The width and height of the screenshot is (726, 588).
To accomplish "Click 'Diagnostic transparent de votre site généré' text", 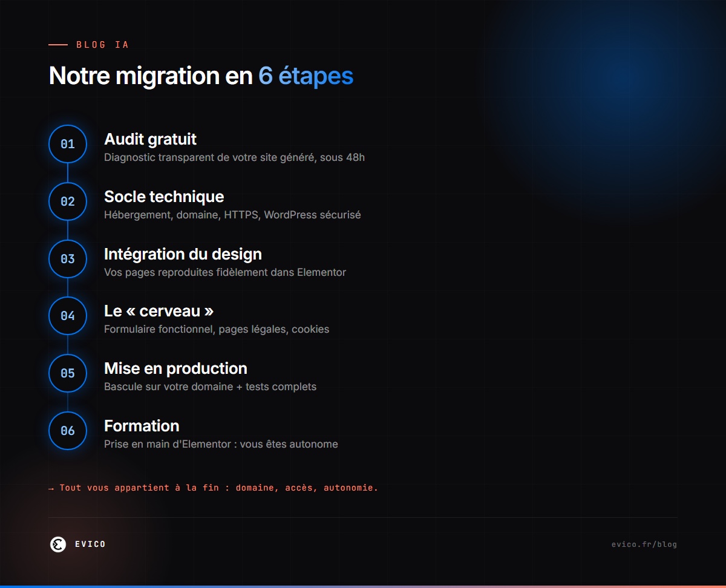I will point(208,157).
